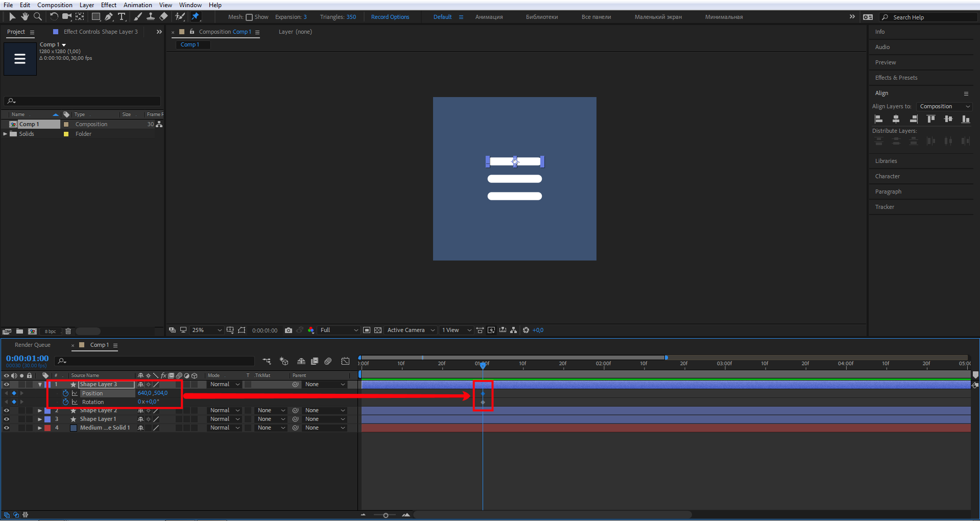
Task: Click the Position keyframe in timeline
Action: pos(483,393)
